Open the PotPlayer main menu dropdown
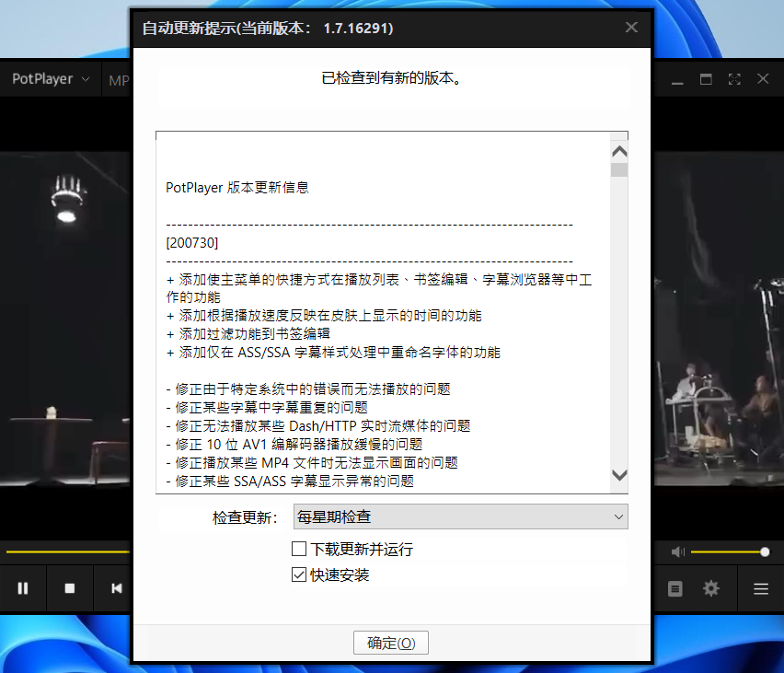784x673 pixels. [x=51, y=79]
